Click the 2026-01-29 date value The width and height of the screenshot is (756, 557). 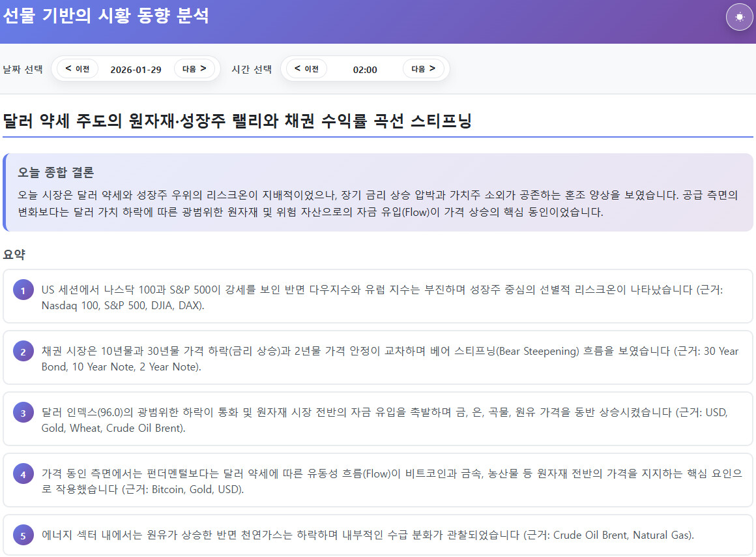click(136, 70)
